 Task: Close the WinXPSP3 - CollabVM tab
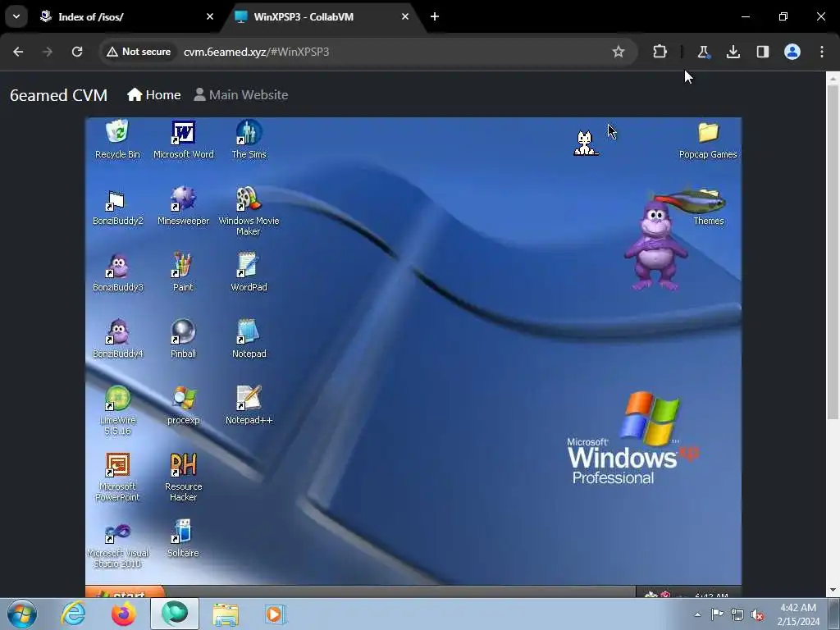coord(405,16)
